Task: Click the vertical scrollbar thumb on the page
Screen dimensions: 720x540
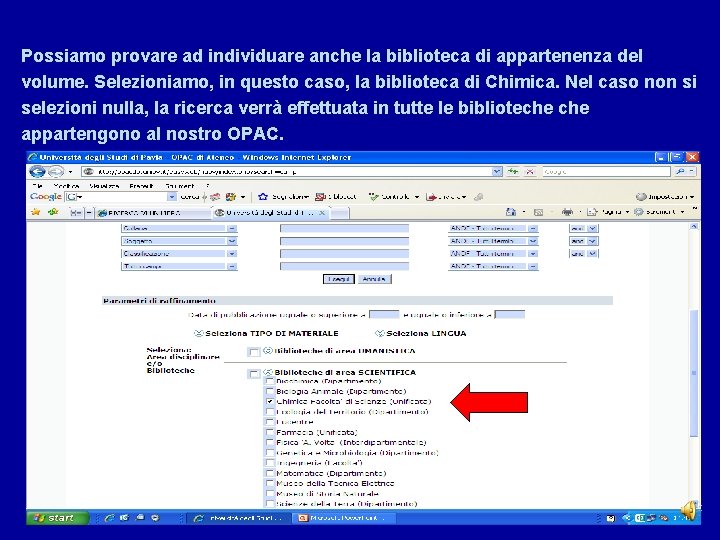Action: point(694,372)
